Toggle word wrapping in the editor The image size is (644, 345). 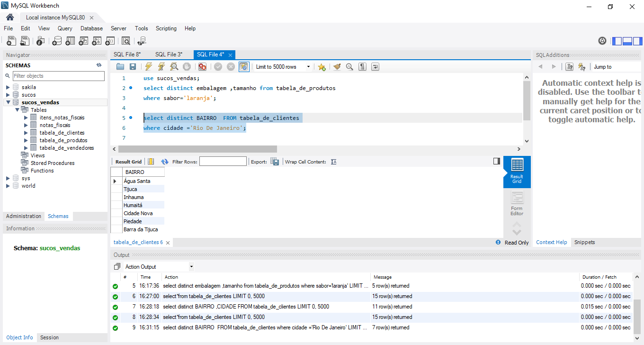(375, 67)
